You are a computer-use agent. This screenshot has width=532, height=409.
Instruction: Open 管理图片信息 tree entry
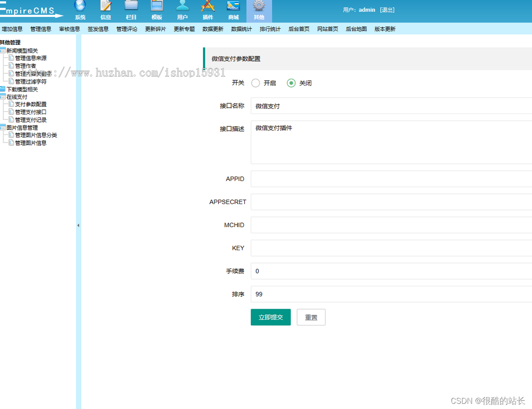coord(31,143)
